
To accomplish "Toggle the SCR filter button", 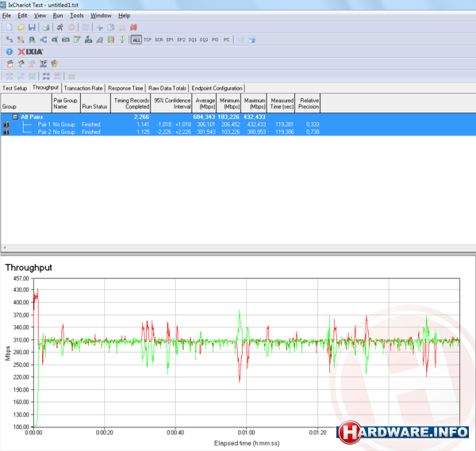I will [x=159, y=40].
